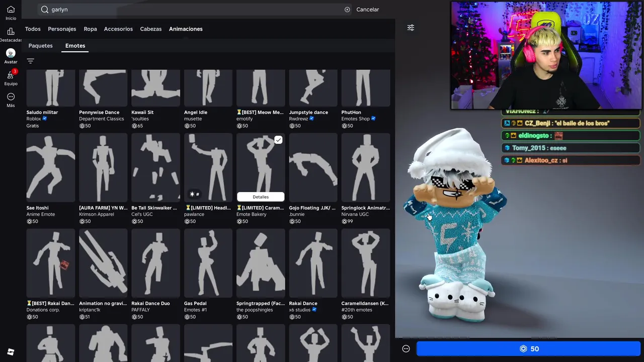
Task: Open Destacadas charts icon in sidebar
Action: tap(11, 32)
